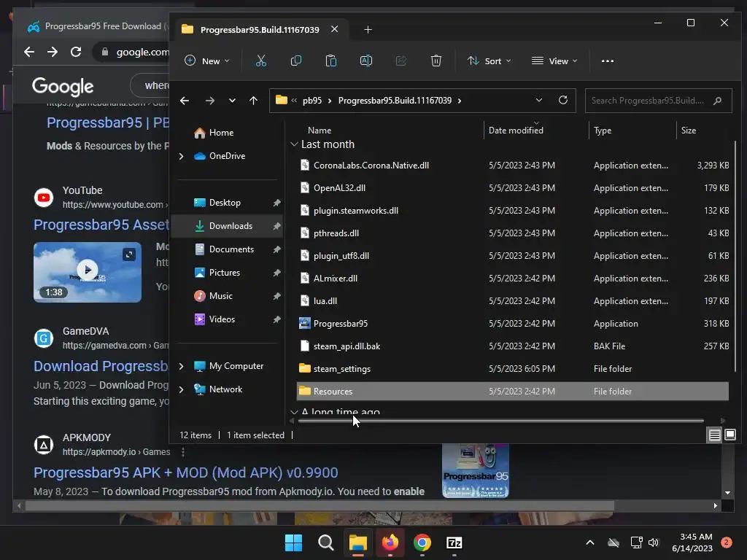Switch to large thumbnails view icon in status bar

(729, 435)
